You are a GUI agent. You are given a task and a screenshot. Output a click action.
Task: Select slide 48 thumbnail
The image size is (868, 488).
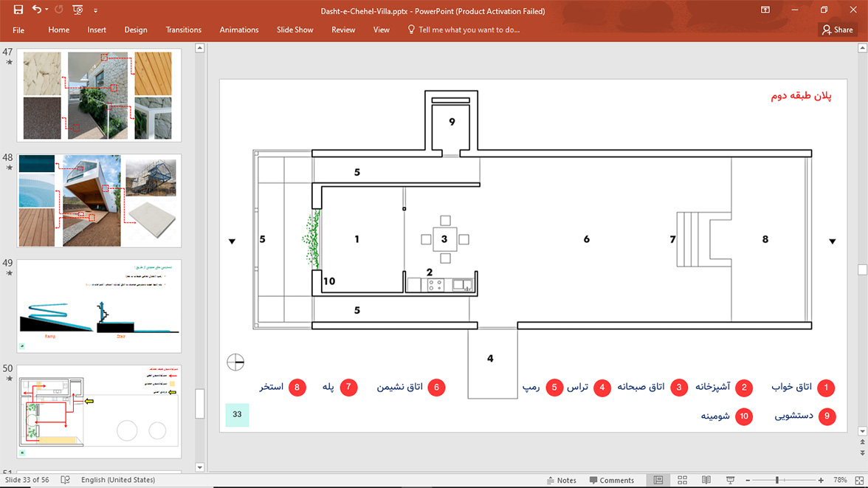click(x=99, y=201)
